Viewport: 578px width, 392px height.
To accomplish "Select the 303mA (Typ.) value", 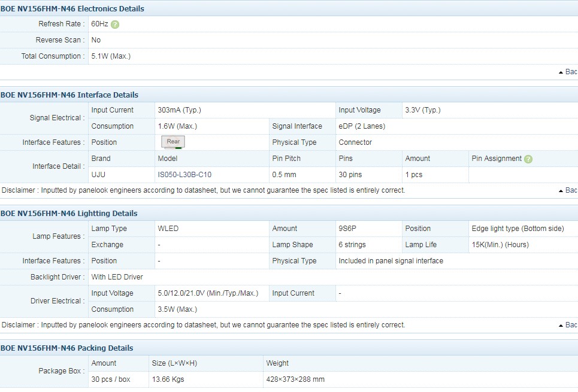I will (180, 110).
